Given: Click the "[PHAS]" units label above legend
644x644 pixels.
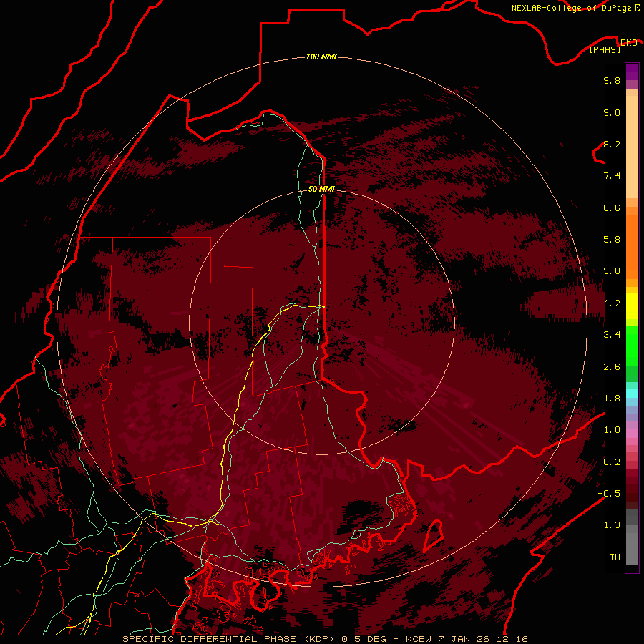Looking at the screenshot, I should (x=605, y=49).
